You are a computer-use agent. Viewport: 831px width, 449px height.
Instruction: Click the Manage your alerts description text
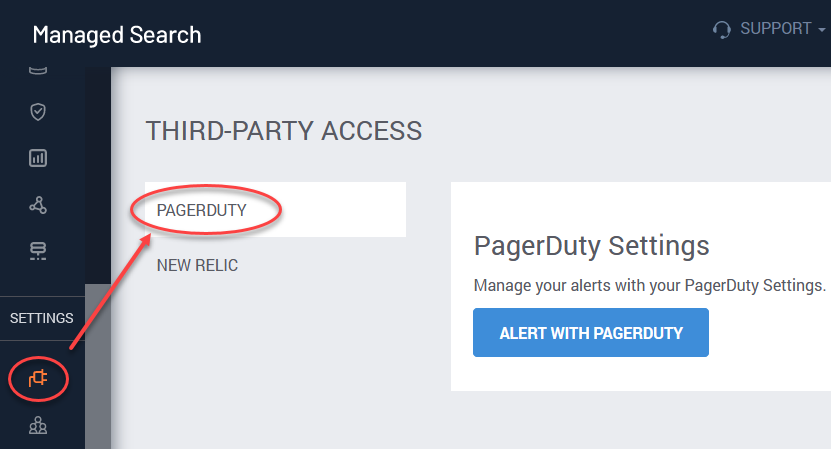650,285
